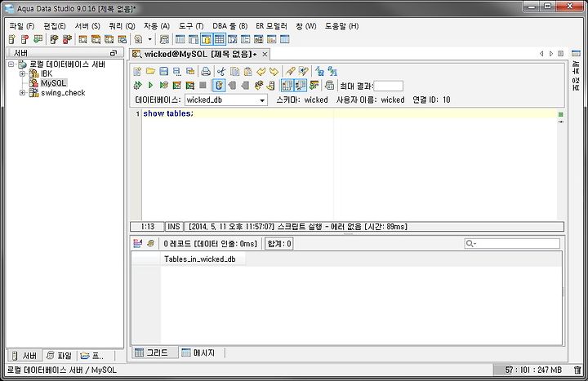Undo with the left curved yellow arrow
The height and width of the screenshot is (381, 588).
point(261,71)
